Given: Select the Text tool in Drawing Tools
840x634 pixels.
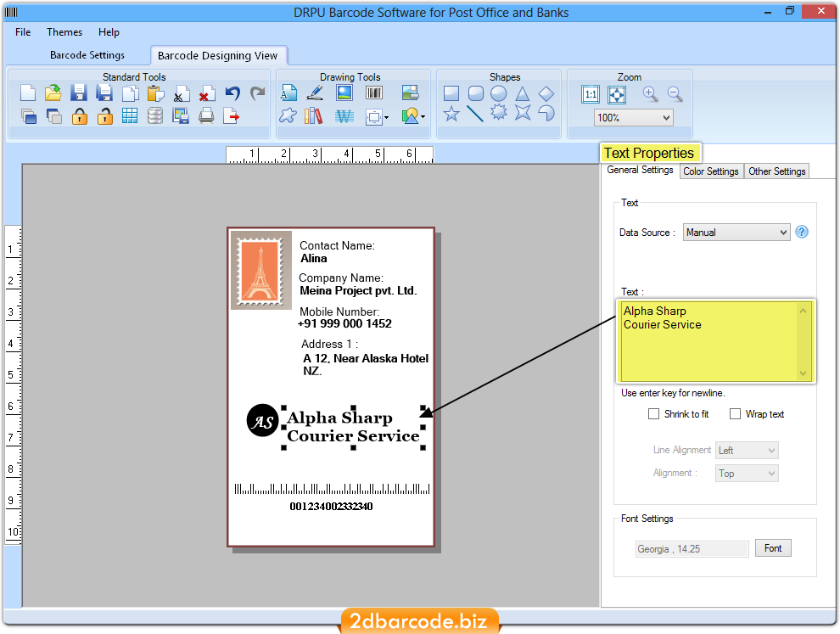Looking at the screenshot, I should (288, 93).
